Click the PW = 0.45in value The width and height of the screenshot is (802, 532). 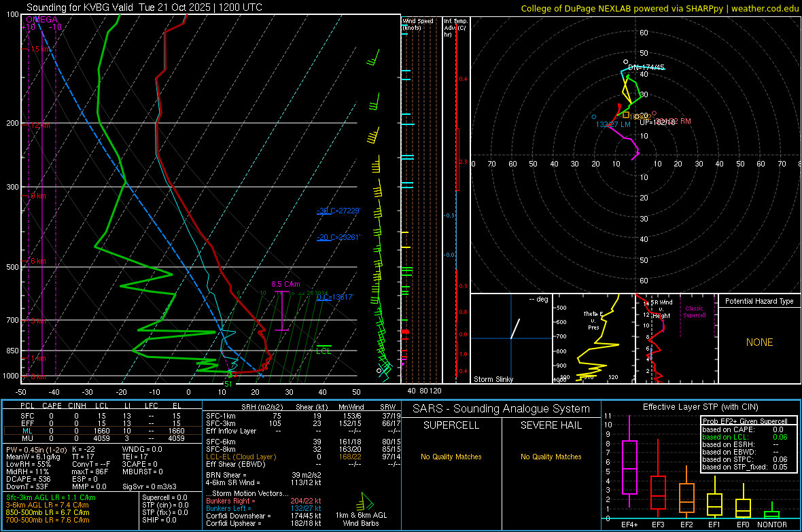35,449
